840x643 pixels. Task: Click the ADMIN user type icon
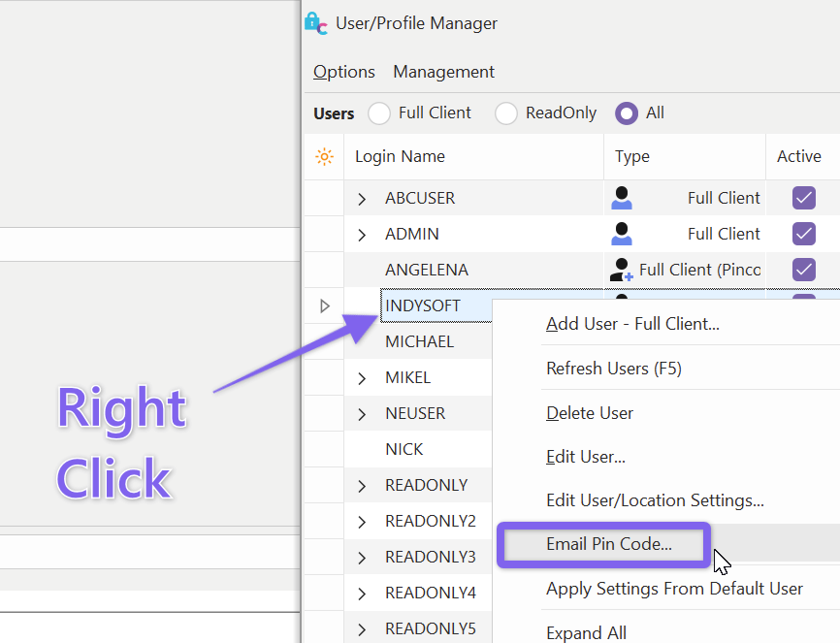(622, 234)
